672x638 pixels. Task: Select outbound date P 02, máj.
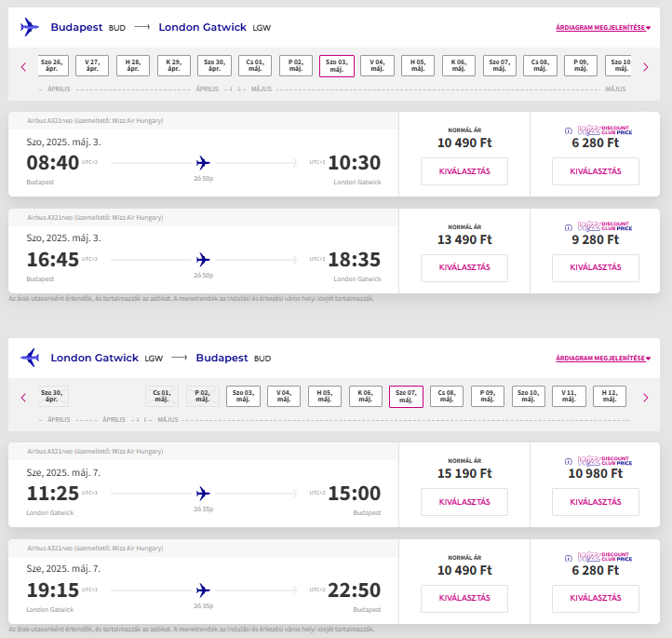click(296, 65)
